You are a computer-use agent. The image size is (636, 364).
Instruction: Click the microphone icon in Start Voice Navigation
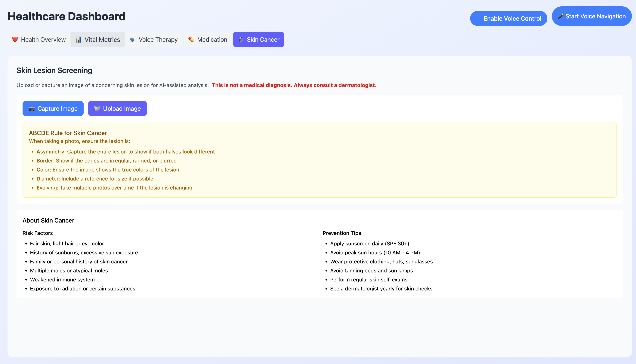coord(561,16)
